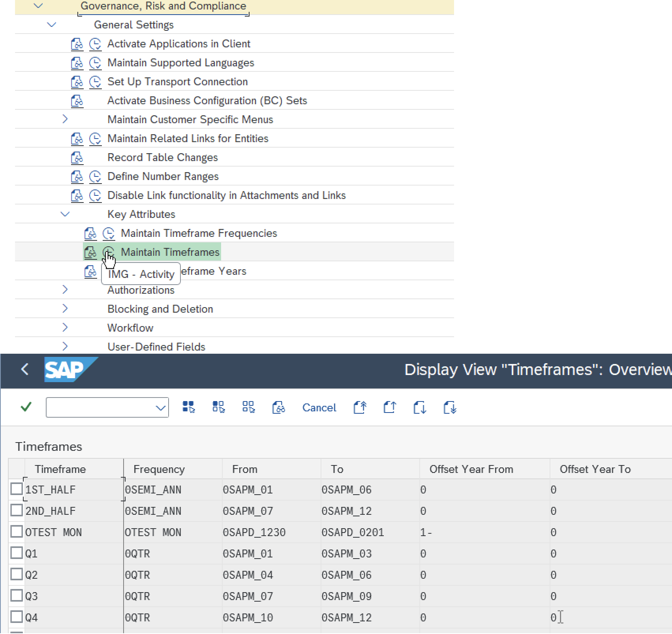Click Select Block icon in toolbar
The image size is (672, 634).
pyautogui.click(x=218, y=407)
